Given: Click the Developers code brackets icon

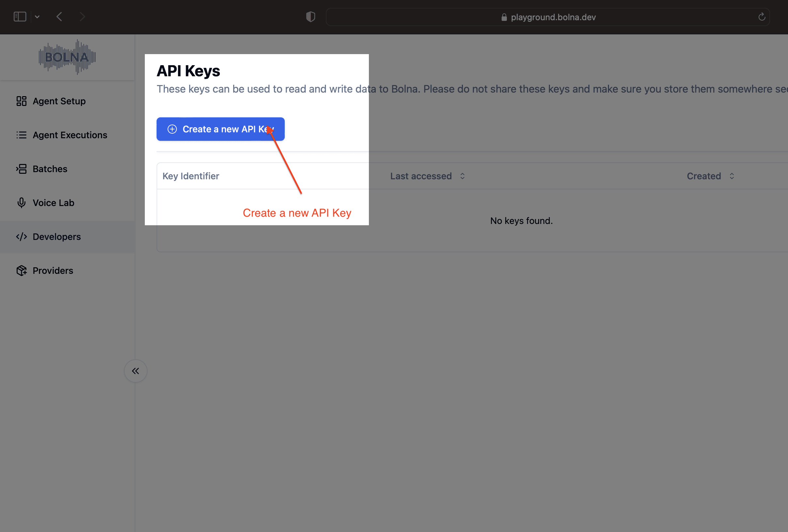Looking at the screenshot, I should click(21, 237).
